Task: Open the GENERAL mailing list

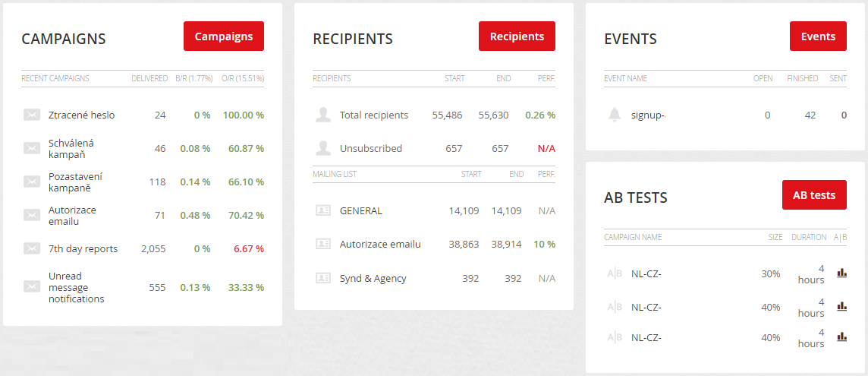Action: tap(361, 210)
